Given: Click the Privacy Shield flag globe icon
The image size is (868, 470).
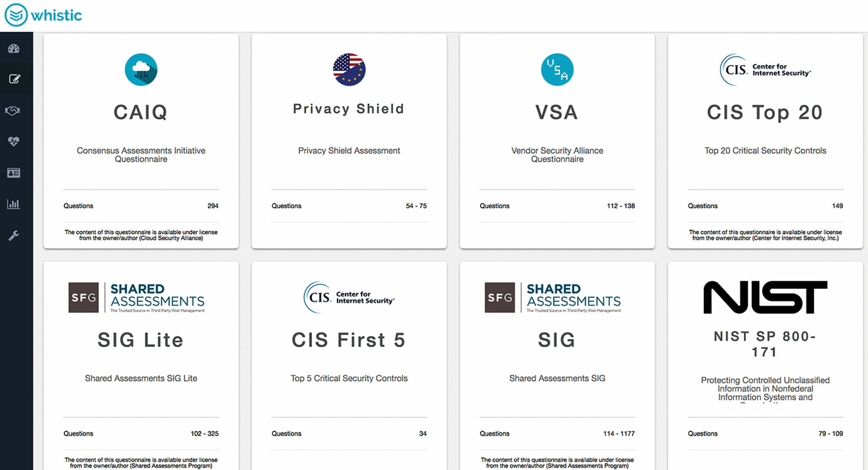Looking at the screenshot, I should click(349, 69).
